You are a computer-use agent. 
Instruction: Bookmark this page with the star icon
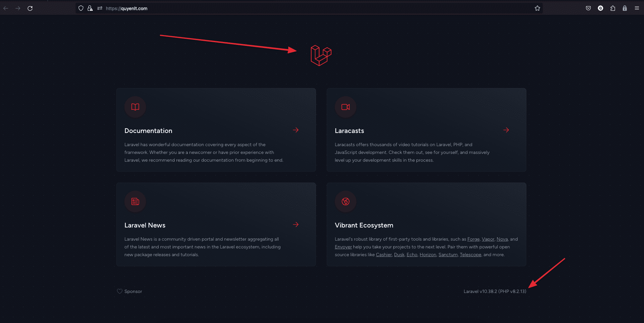click(537, 8)
